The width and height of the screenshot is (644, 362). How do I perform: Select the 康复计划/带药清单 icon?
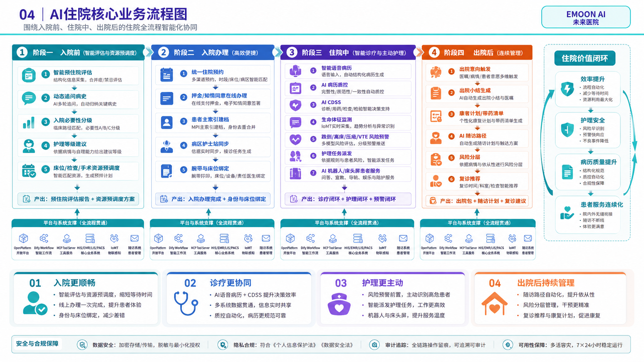tap(436, 116)
